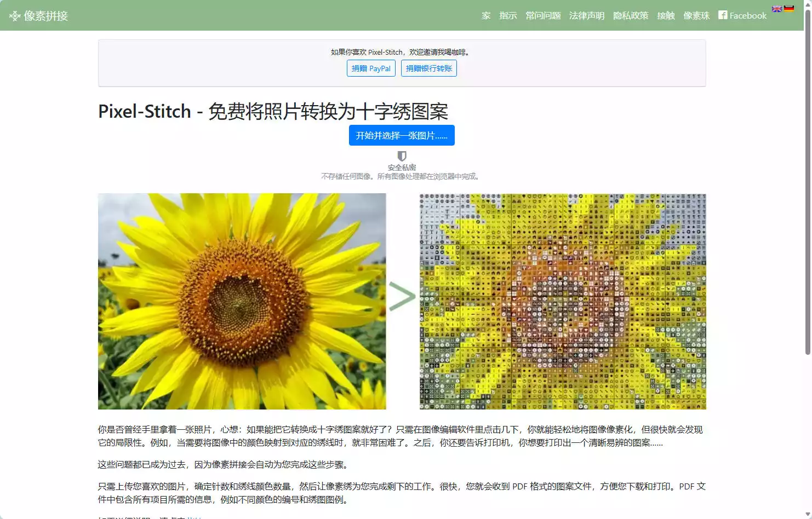The height and width of the screenshot is (519, 812).
Task: Switch language with the German flag
Action: (789, 9)
